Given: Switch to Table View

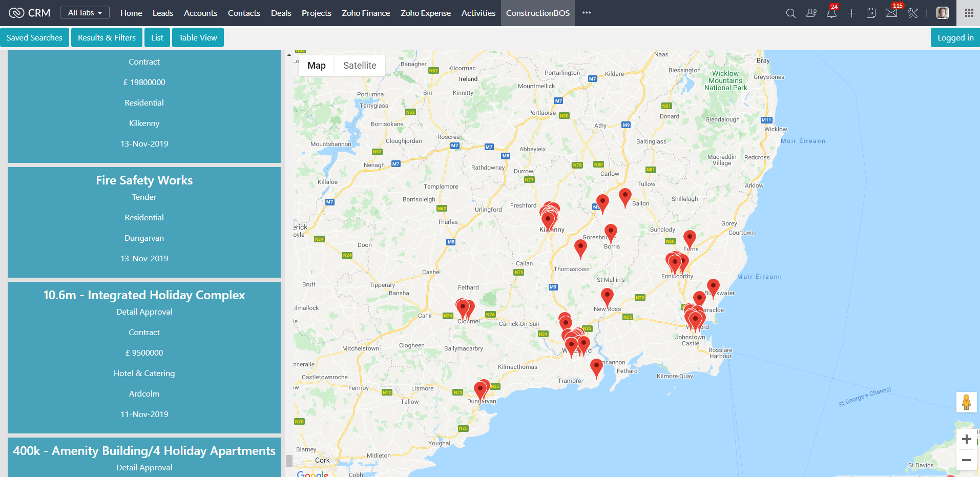Looking at the screenshot, I should tap(198, 37).
